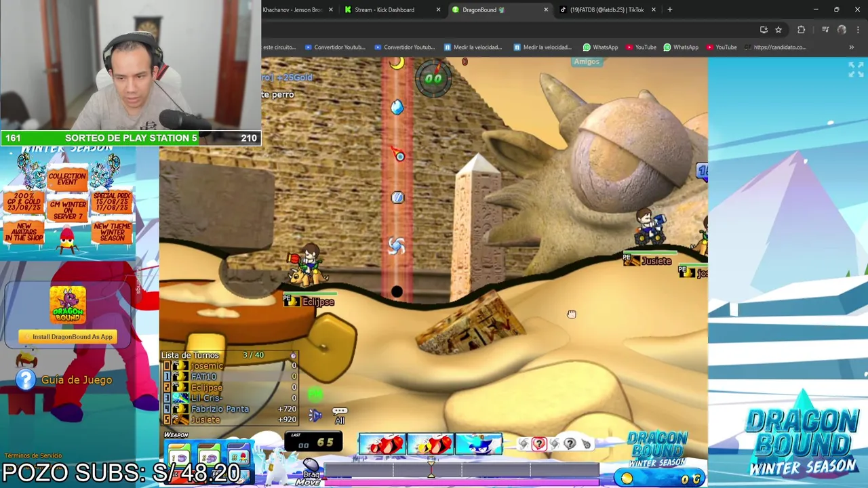Click the wind indicator dial showing 00
This screenshot has width=868, height=488.
pyautogui.click(x=433, y=78)
